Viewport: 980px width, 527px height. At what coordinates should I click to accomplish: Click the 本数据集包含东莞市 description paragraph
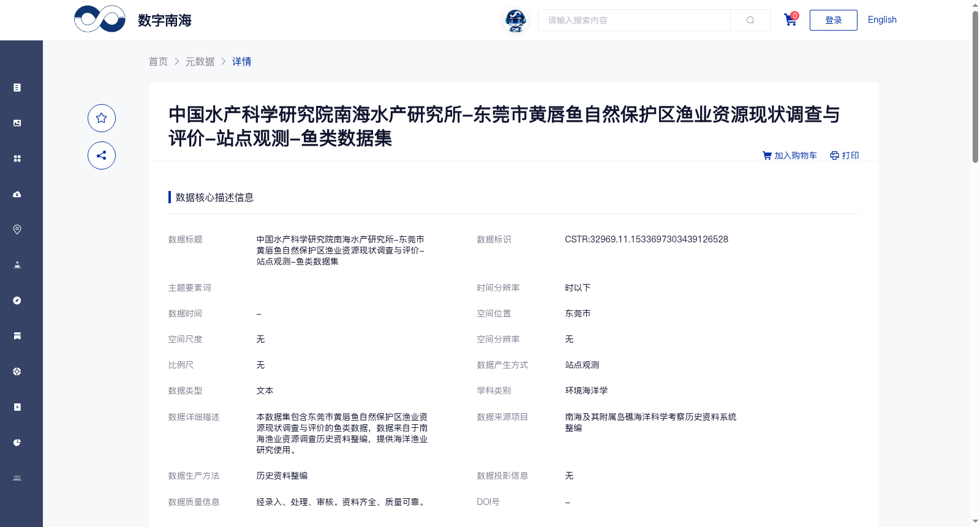tap(342, 433)
